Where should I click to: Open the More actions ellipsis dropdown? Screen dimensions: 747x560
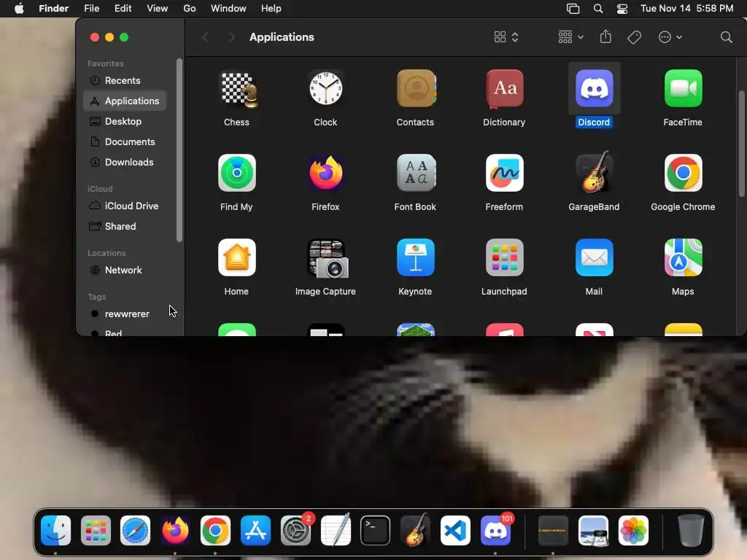(670, 37)
